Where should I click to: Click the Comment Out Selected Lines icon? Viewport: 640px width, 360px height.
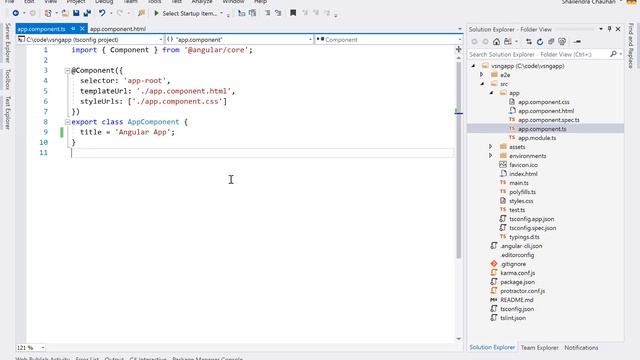[x=267, y=13]
